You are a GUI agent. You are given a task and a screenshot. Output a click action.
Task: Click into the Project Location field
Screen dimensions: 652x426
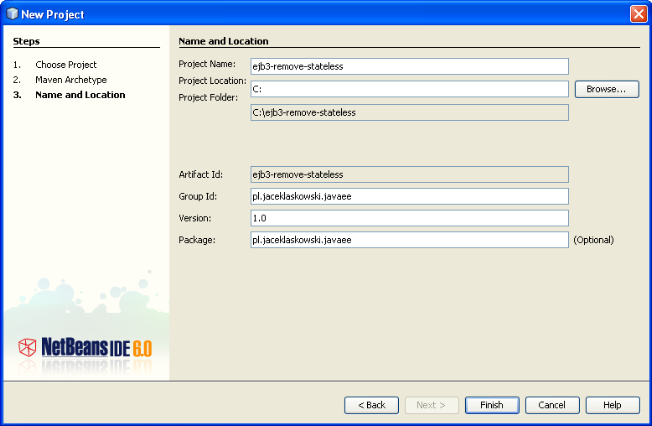410,89
